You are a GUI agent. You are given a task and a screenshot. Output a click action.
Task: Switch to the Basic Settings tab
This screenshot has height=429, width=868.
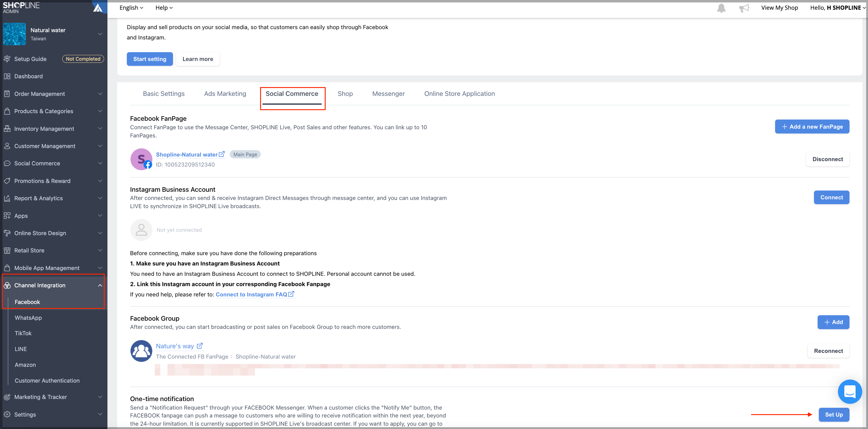164,94
